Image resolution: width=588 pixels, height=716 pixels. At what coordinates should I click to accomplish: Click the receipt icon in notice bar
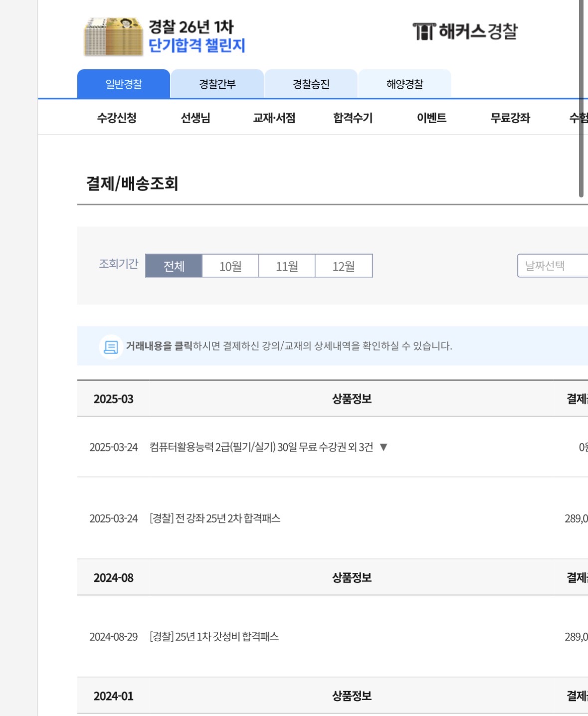point(111,347)
